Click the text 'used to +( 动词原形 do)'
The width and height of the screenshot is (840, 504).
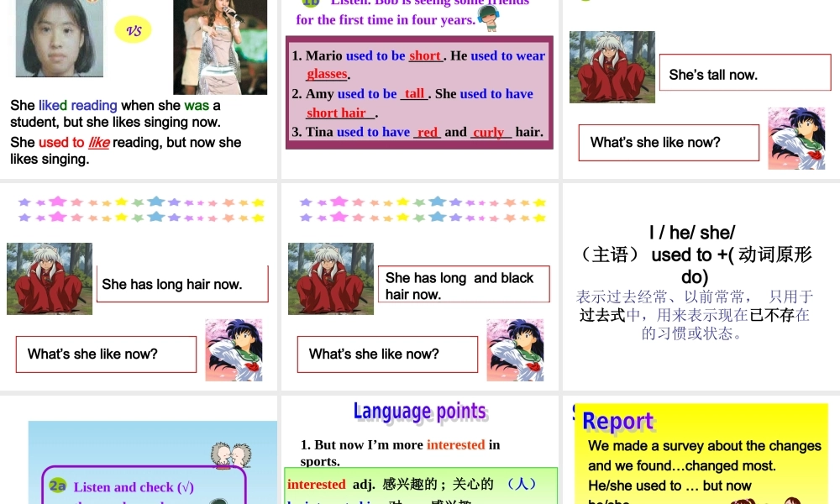[732, 265]
